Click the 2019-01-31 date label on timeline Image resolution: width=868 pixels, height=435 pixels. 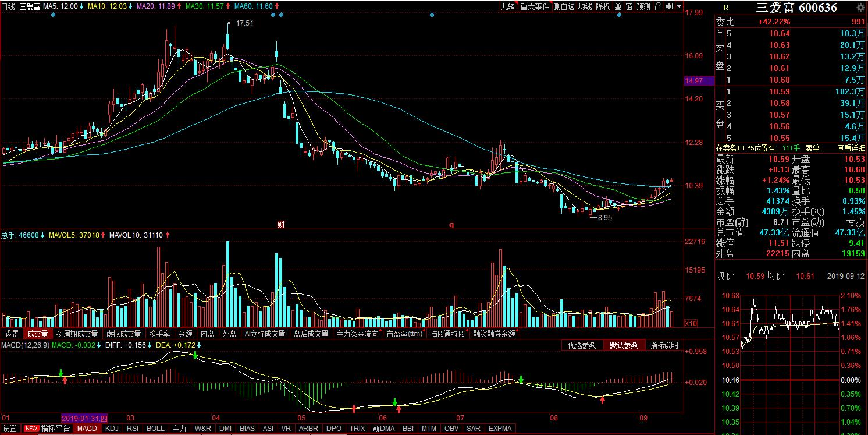[84, 418]
